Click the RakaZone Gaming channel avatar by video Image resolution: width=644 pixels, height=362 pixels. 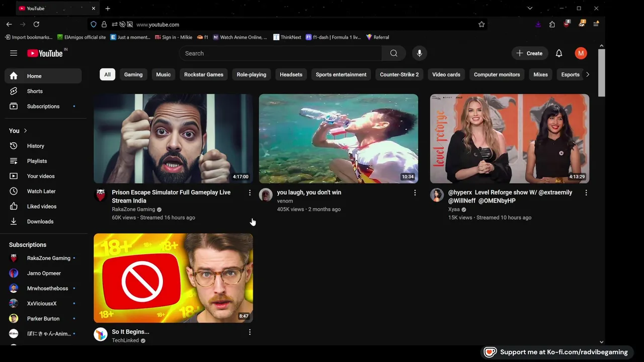101,195
